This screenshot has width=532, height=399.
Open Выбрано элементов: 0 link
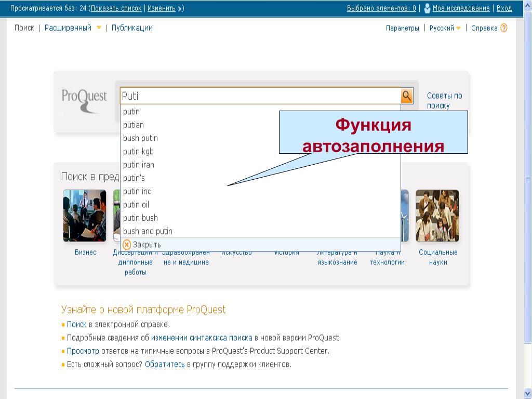[x=381, y=8]
